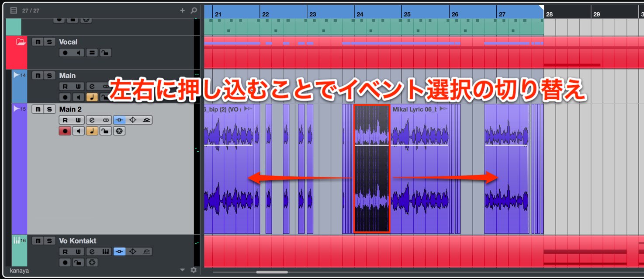Image resolution: width=644 pixels, height=279 pixels.
Task: Set cursor at bar 22 in ruler
Action: coord(265,14)
